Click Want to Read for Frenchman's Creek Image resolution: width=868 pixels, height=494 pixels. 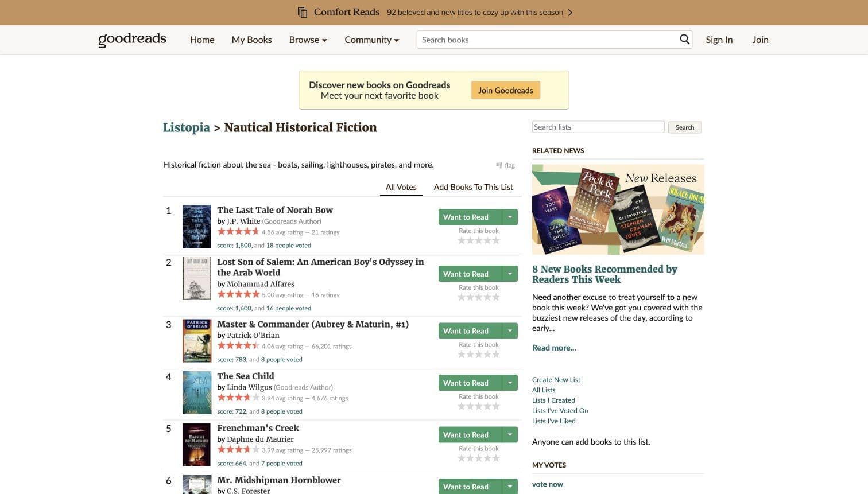(x=470, y=435)
